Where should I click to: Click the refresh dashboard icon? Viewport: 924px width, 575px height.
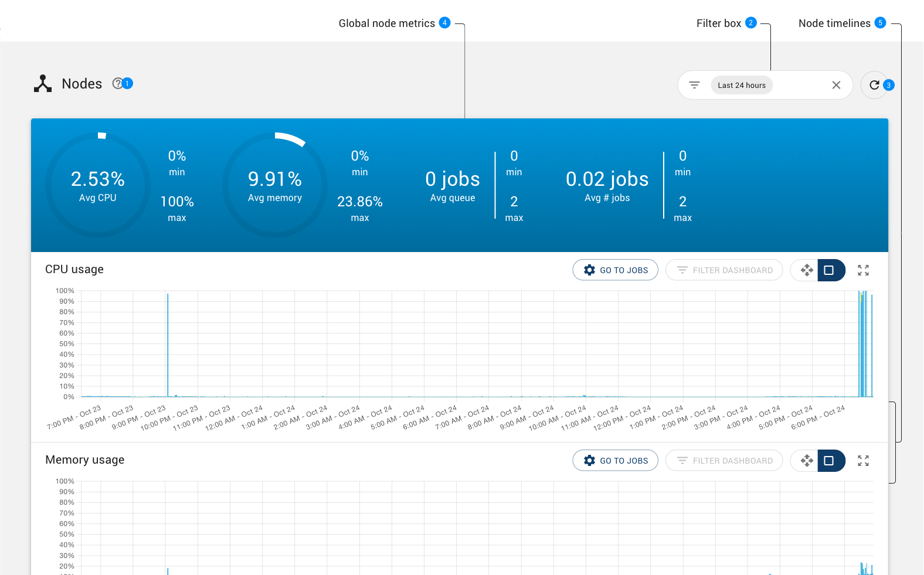pos(874,85)
